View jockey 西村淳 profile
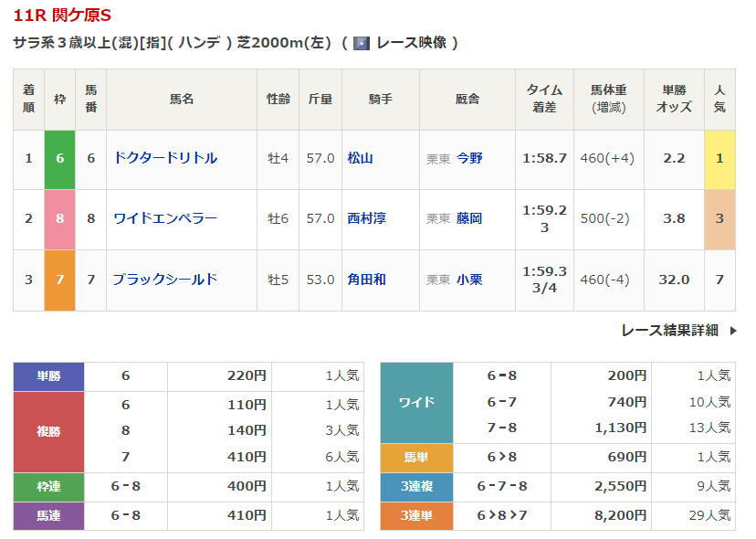The width and height of the screenshot is (756, 539). pos(366,218)
